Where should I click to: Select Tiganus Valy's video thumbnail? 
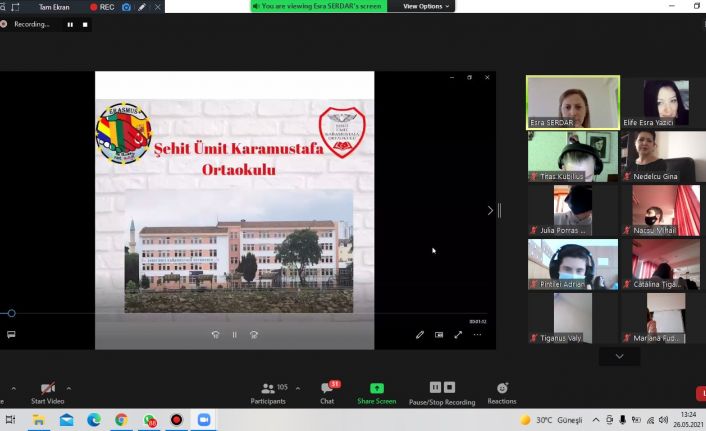point(573,318)
